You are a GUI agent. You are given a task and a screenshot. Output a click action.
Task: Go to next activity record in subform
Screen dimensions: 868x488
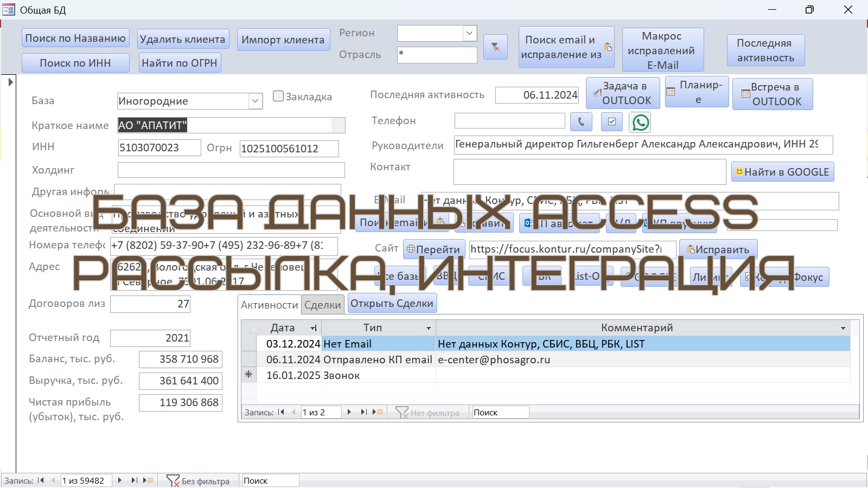(349, 412)
